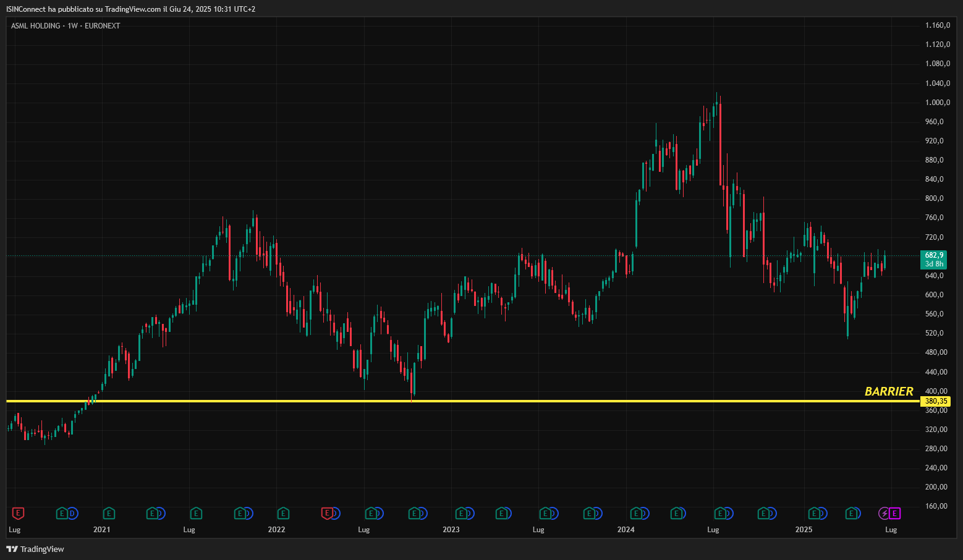Click the earnings marker above the Lug 2022 label
This screenshot has height=560, width=963.
pyautogui.click(x=371, y=513)
